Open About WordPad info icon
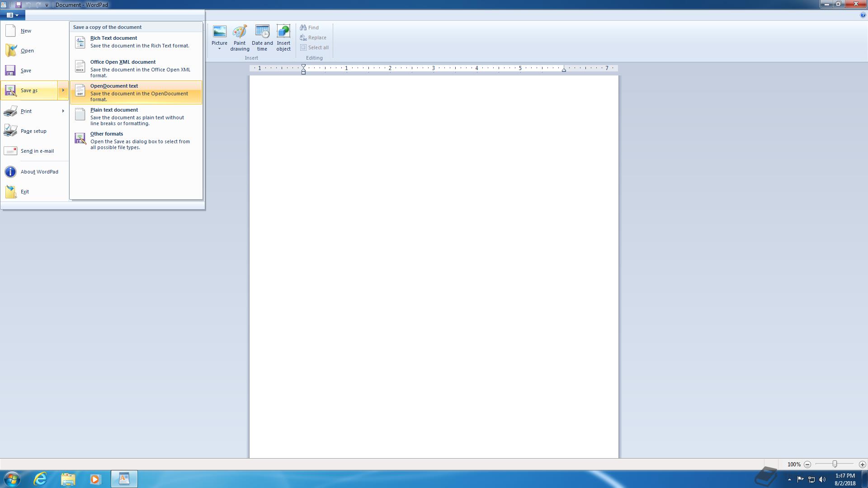Image resolution: width=868 pixels, height=488 pixels. pyautogui.click(x=10, y=172)
